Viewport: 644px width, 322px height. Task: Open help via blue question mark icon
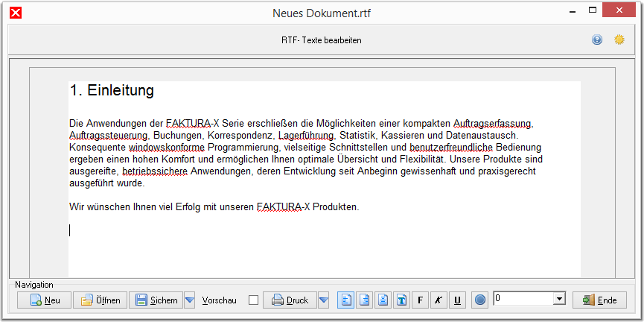(597, 40)
